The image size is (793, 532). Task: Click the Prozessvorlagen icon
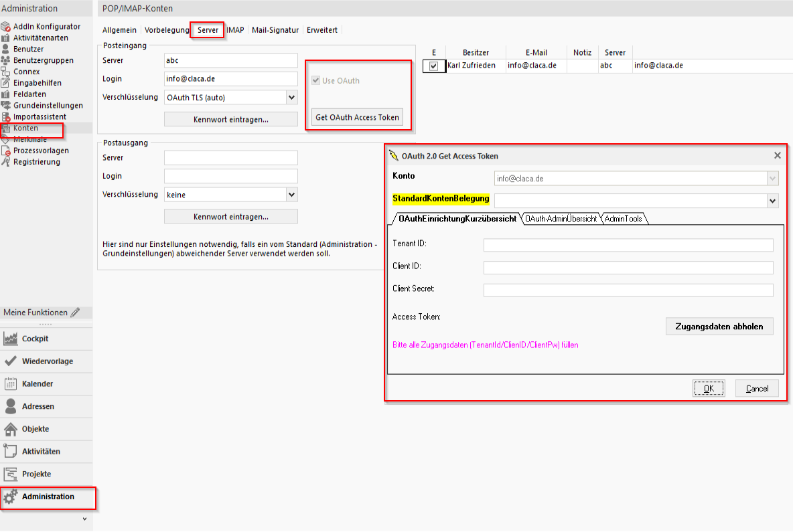pos(5,151)
